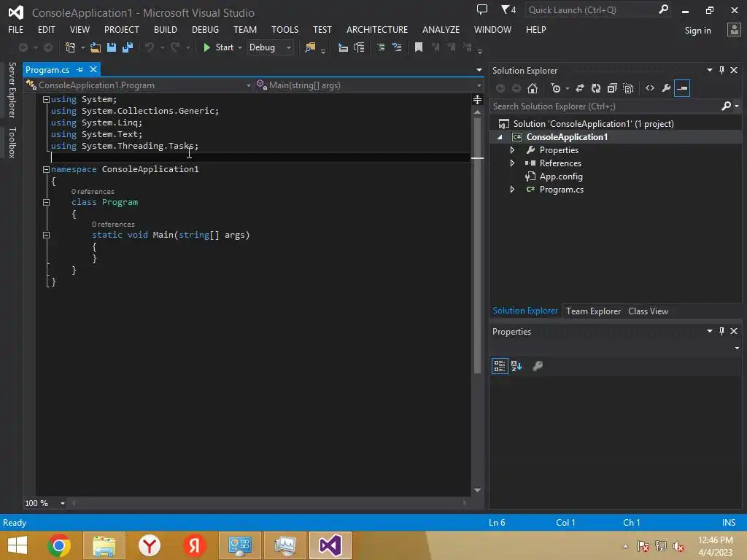Screen dimensions: 747x560
Task: Start debugging with the Start button
Action: [x=219, y=47]
